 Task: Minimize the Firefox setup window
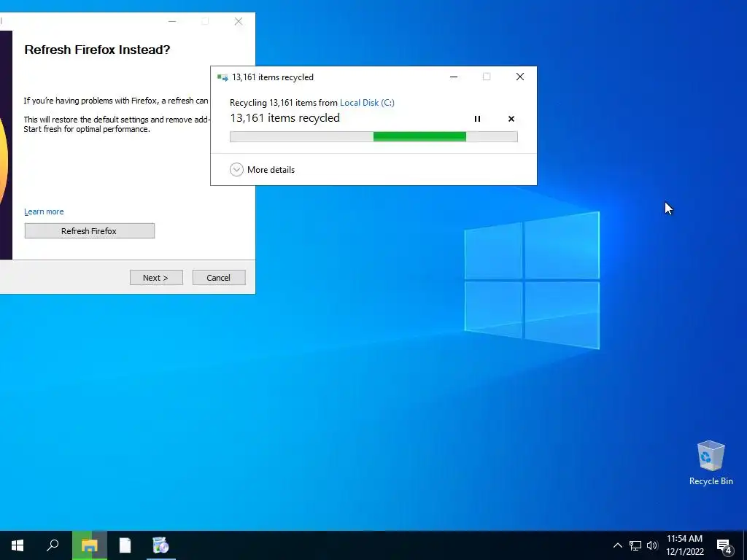172,21
